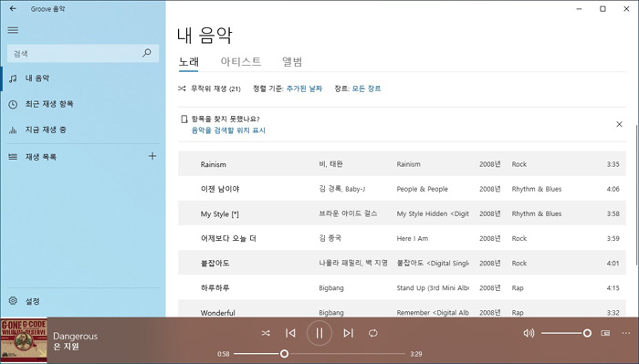
Task: Open 설정 settings
Action: click(x=83, y=301)
